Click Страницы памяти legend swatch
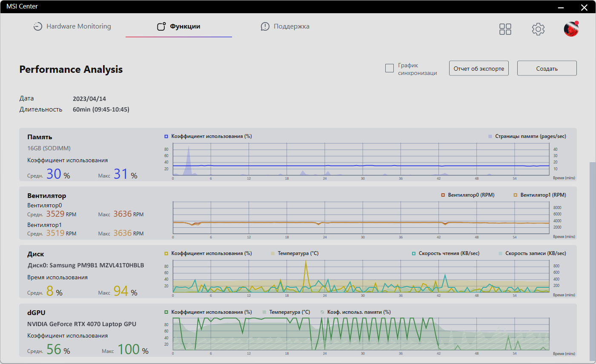Viewport: 596px width, 364px height. [x=490, y=136]
